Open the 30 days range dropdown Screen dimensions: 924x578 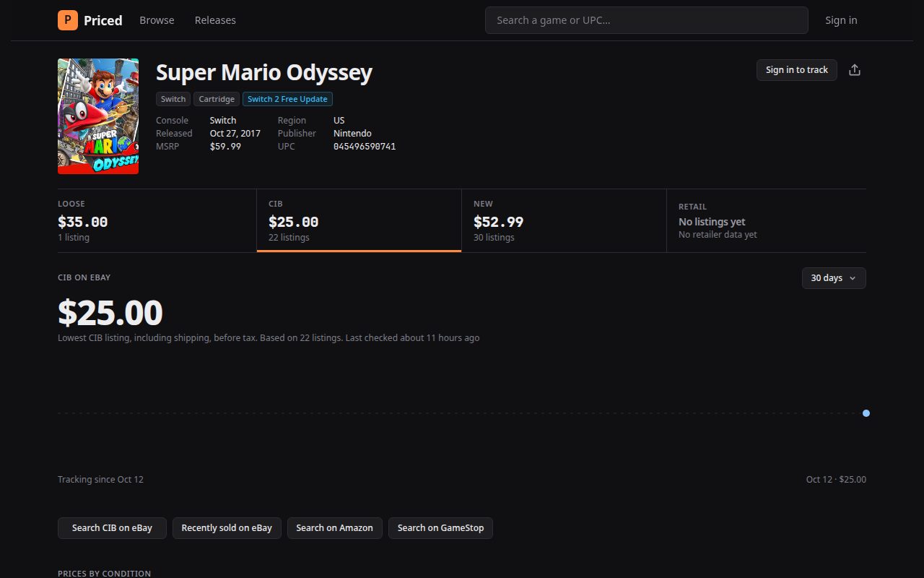point(834,278)
